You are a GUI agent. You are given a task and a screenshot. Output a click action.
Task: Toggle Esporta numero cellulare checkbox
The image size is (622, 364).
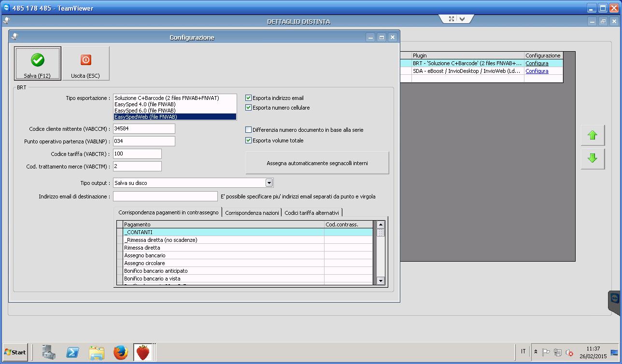tap(249, 108)
